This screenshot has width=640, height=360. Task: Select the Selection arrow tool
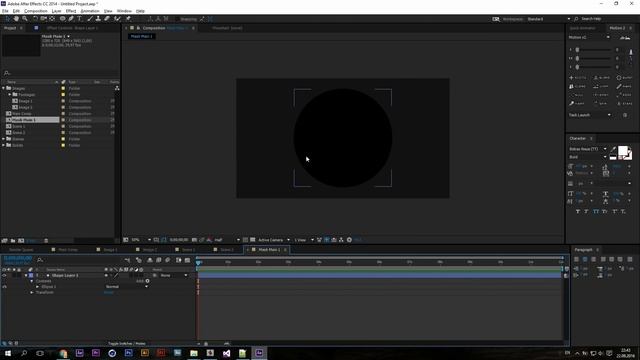pyautogui.click(x=7, y=19)
